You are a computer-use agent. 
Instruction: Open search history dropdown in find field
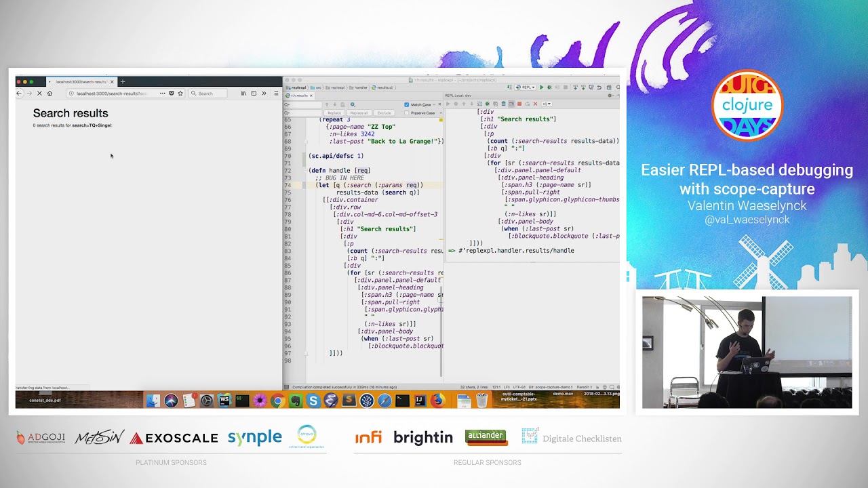pyautogui.click(x=287, y=104)
